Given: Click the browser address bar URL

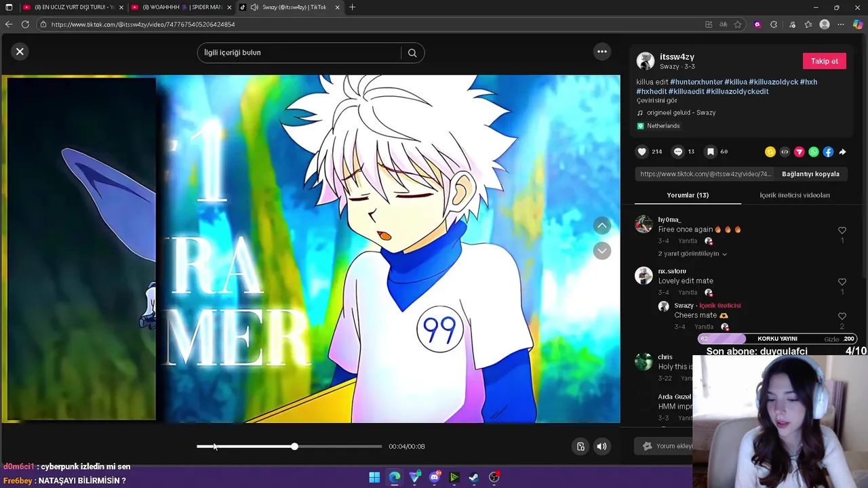Looking at the screenshot, I should [x=143, y=24].
